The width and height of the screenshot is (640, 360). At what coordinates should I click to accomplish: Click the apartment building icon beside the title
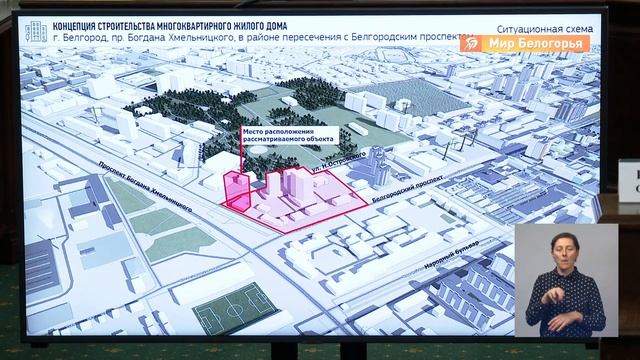pos(36,32)
